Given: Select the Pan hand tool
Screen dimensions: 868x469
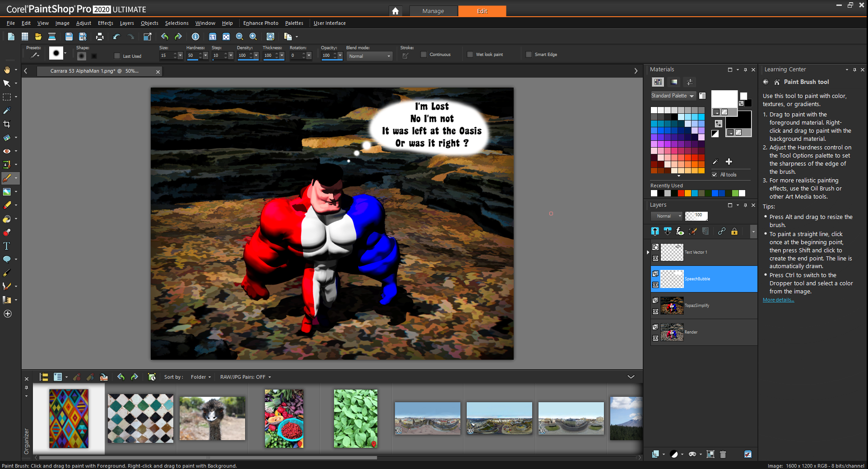Looking at the screenshot, I should 7,70.
